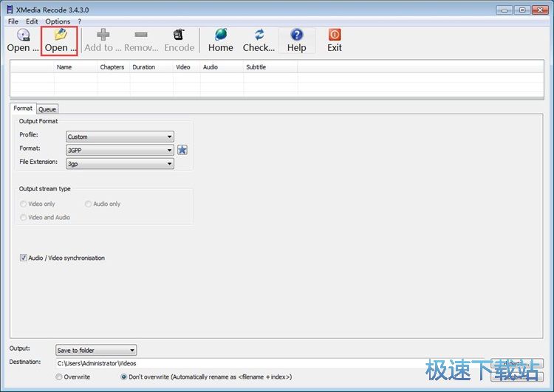Select the Don't overwrite radio button

[x=124, y=377]
